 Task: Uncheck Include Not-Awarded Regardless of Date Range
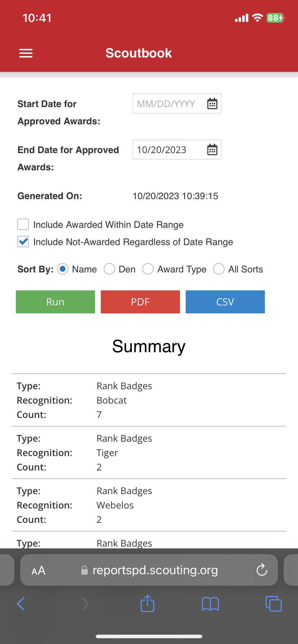(23, 241)
